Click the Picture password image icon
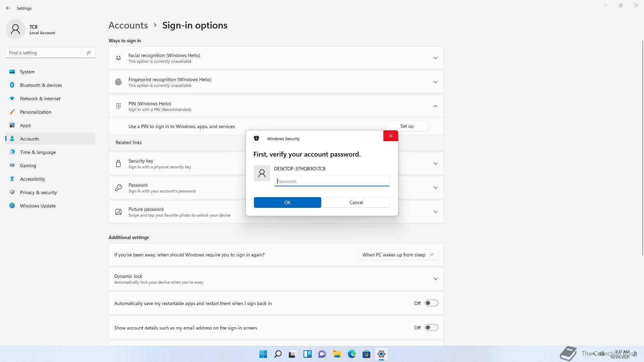This screenshot has height=362, width=644. [x=118, y=212]
